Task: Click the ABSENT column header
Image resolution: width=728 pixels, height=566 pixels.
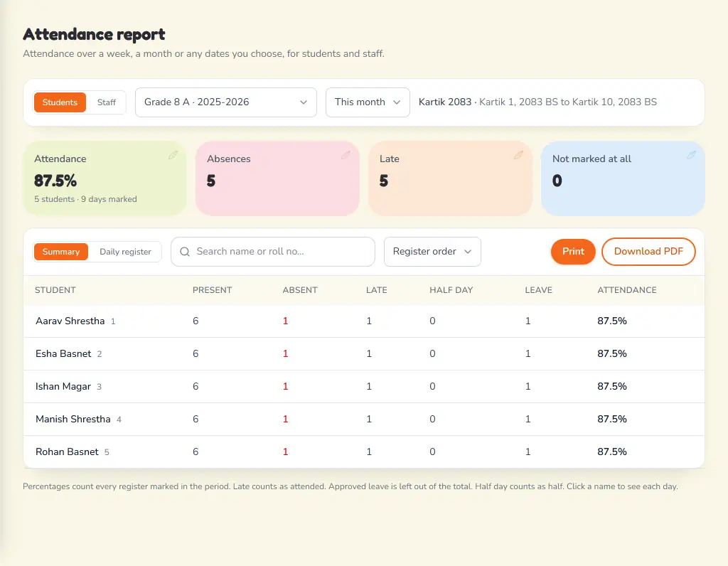Action: (300, 290)
